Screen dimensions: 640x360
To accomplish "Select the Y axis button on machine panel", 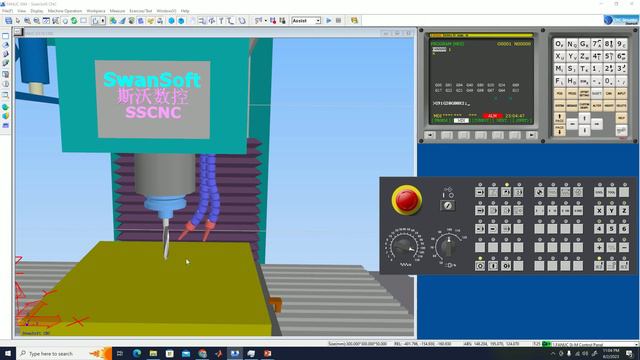I will (611, 210).
